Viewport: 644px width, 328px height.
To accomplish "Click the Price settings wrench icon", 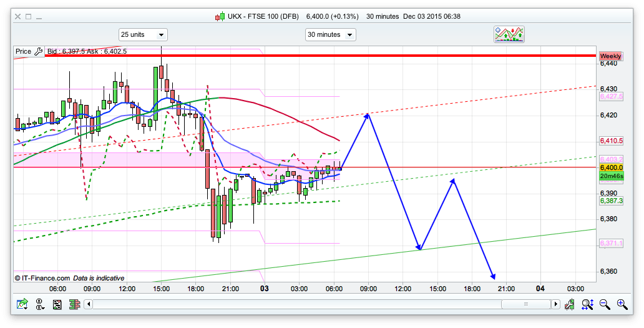I will click(x=38, y=51).
